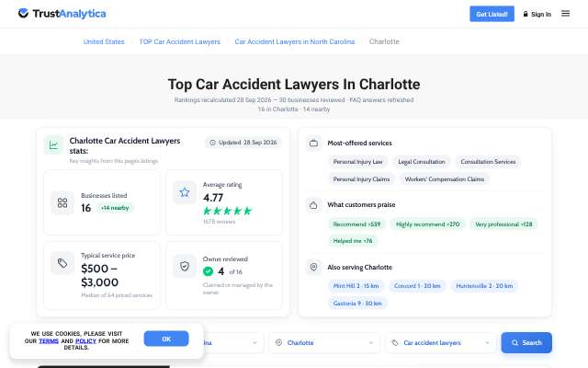This screenshot has height=368, width=588.
Task: Click the $500 – $3,000 price value
Action: pos(100,275)
